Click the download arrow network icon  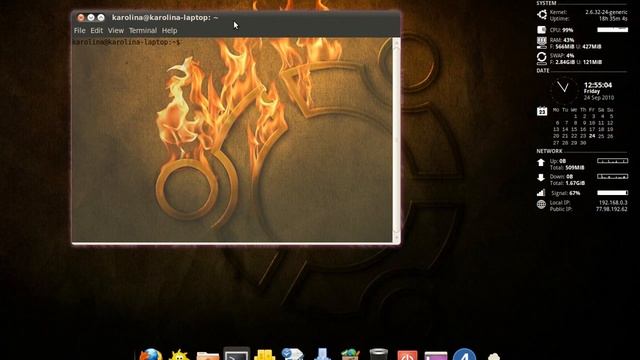pos(541,178)
